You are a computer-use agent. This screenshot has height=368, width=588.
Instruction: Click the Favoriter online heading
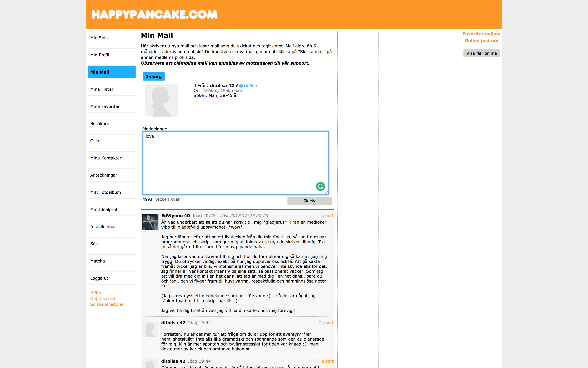point(481,34)
